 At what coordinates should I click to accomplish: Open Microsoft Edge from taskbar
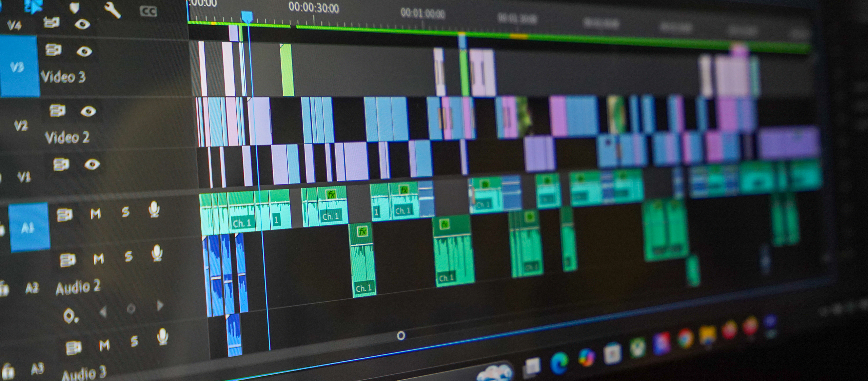pyautogui.click(x=559, y=363)
